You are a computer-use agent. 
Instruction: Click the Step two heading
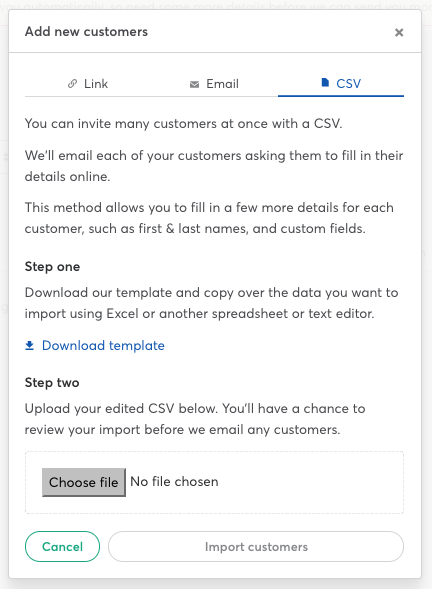pos(52,383)
